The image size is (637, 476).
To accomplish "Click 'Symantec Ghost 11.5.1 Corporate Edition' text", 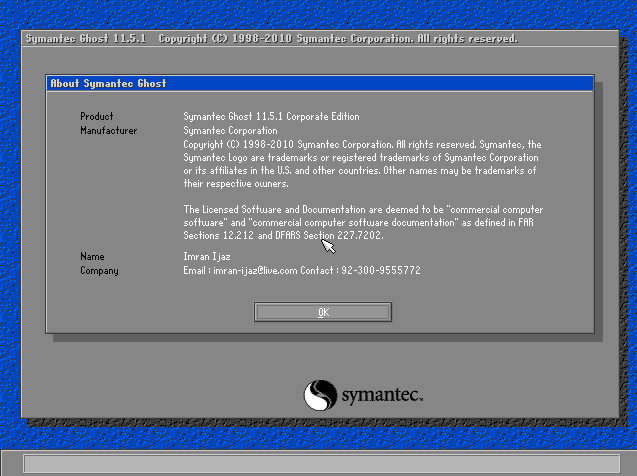I will pyautogui.click(x=271, y=117).
